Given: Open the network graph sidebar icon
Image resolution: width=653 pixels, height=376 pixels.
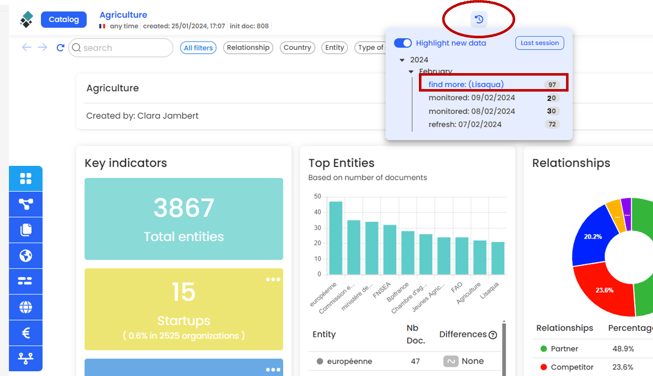Looking at the screenshot, I should pos(26,204).
